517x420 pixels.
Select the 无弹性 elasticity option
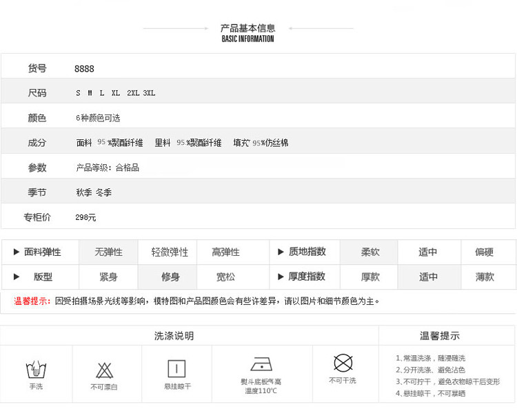click(x=108, y=252)
